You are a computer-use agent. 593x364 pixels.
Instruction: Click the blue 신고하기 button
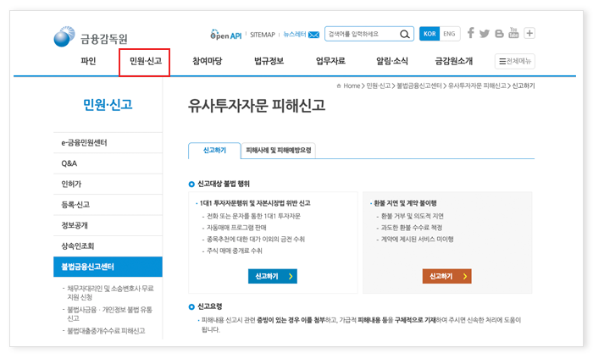[x=272, y=276]
